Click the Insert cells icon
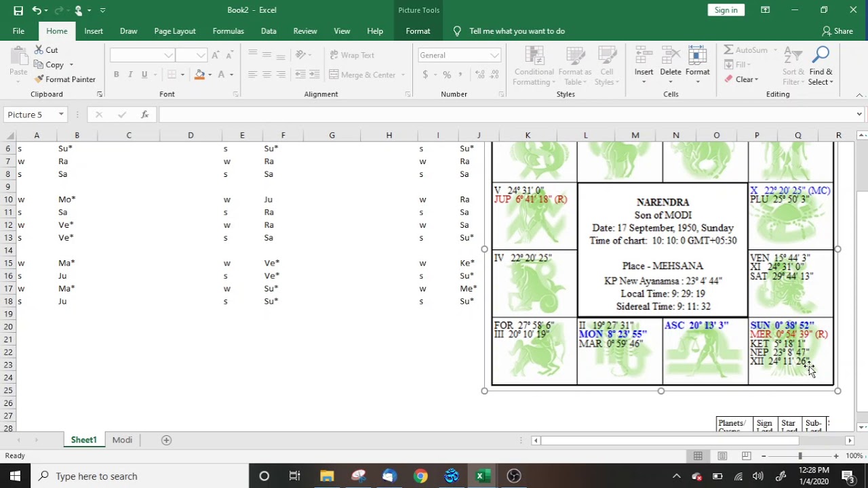 click(x=644, y=55)
